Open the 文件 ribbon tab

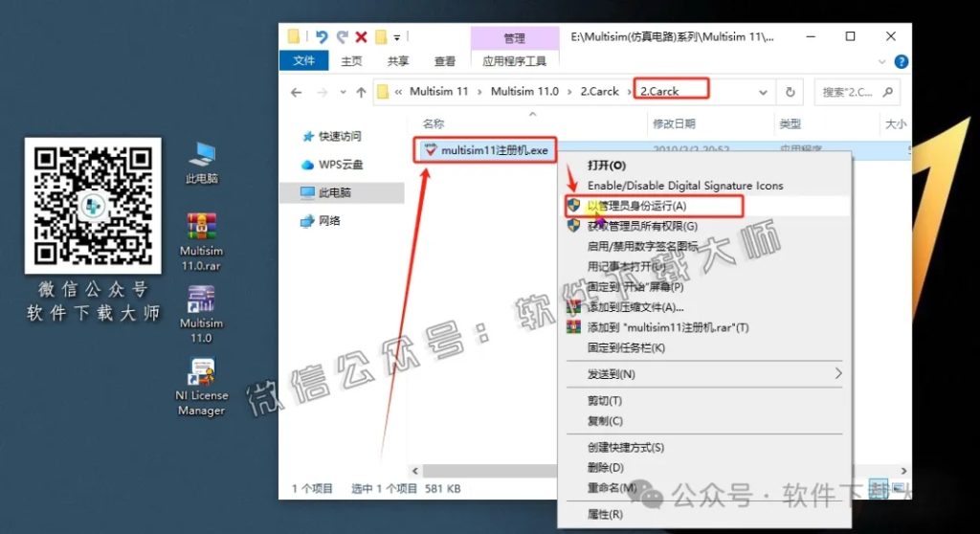[x=303, y=60]
